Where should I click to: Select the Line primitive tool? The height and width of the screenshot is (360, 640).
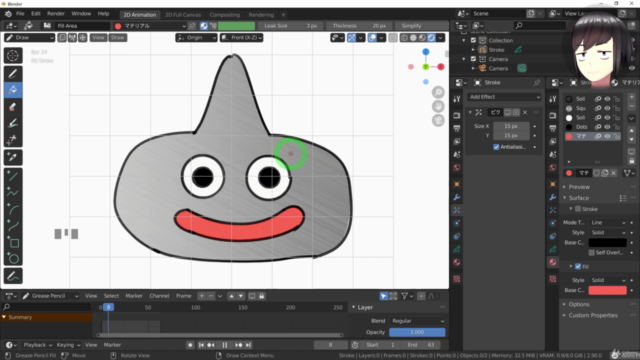13,176
